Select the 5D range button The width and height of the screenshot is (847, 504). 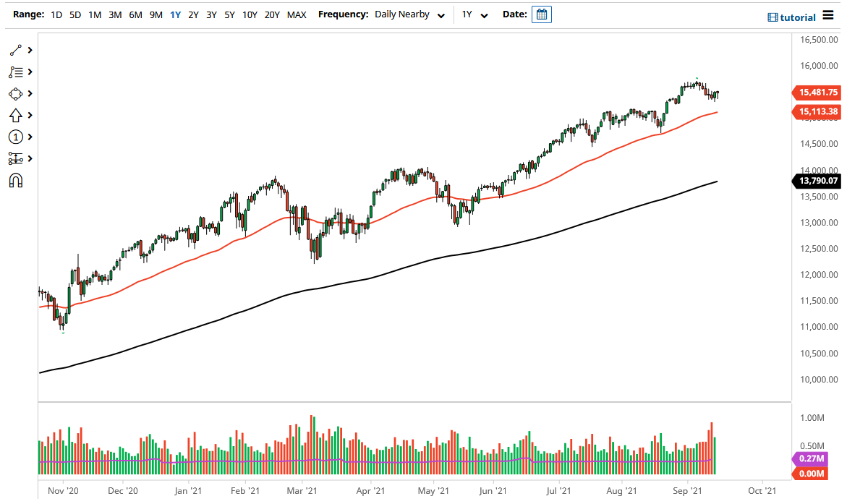75,14
